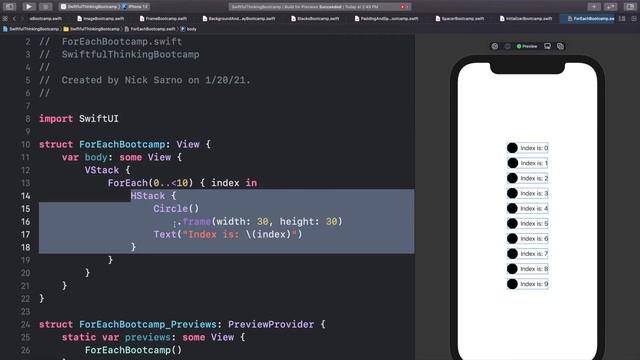The width and height of the screenshot is (640, 360).
Task: Switch to ImageBootcamp.swift tab
Action: coord(101,18)
